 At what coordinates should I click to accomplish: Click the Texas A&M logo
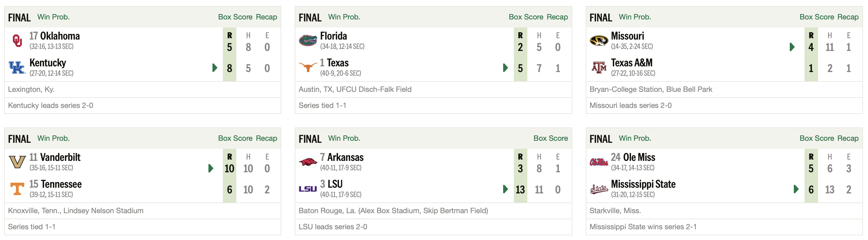(x=599, y=67)
